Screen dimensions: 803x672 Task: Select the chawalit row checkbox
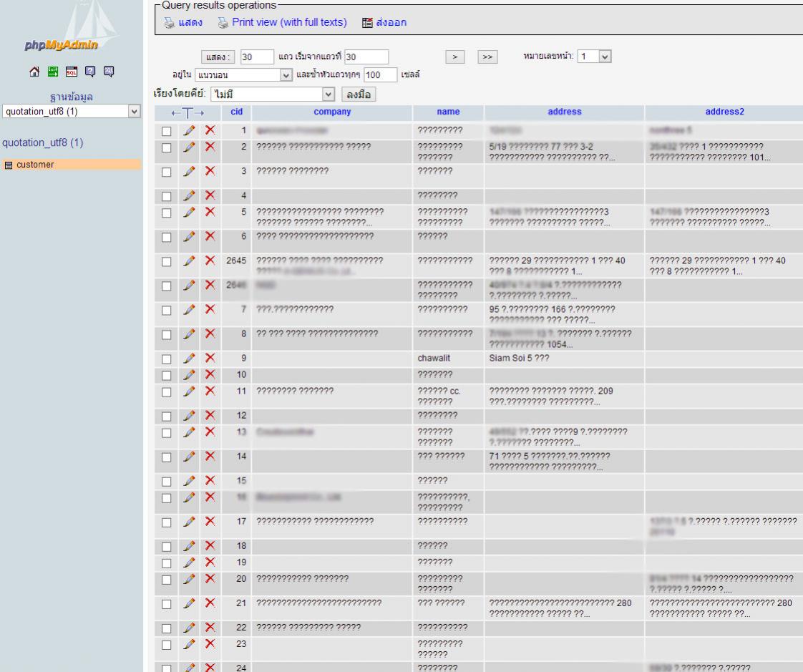[x=167, y=359]
